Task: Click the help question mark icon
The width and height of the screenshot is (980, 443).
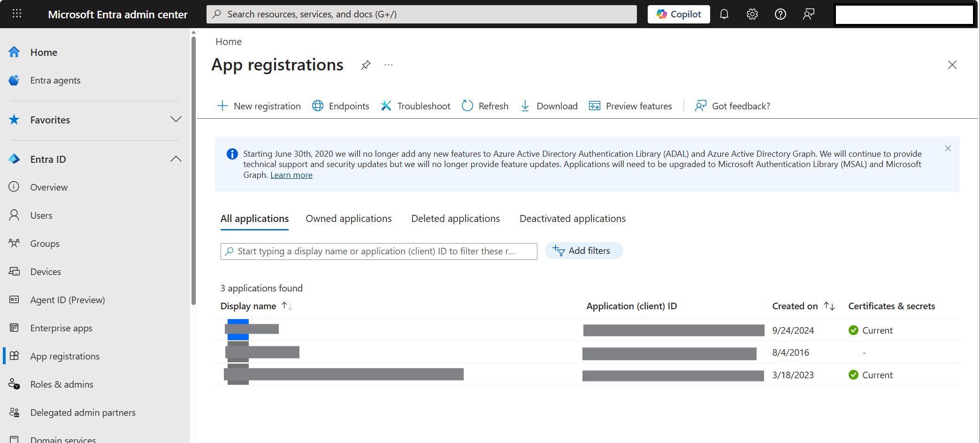Action: click(780, 14)
